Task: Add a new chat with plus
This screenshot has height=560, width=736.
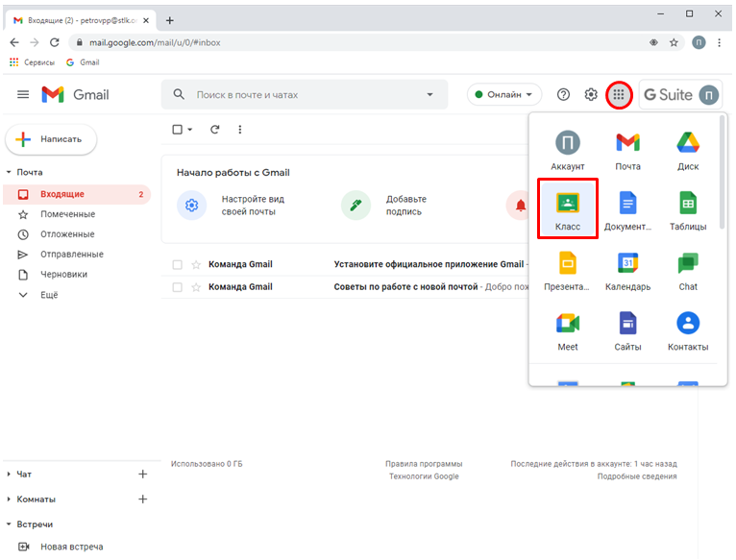Action: tap(143, 475)
